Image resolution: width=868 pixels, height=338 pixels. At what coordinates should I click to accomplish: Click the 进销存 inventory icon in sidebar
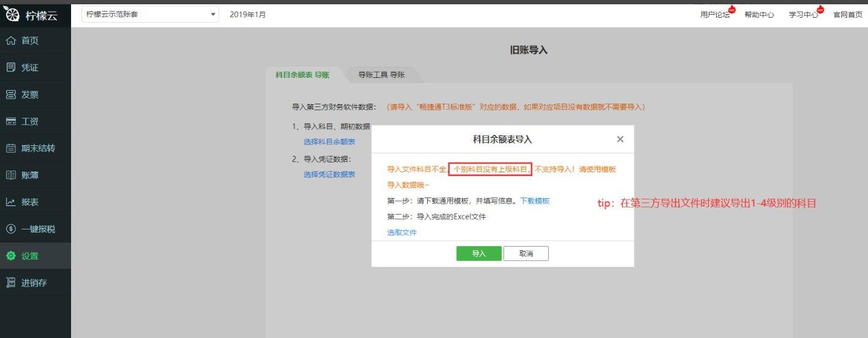click(x=10, y=283)
